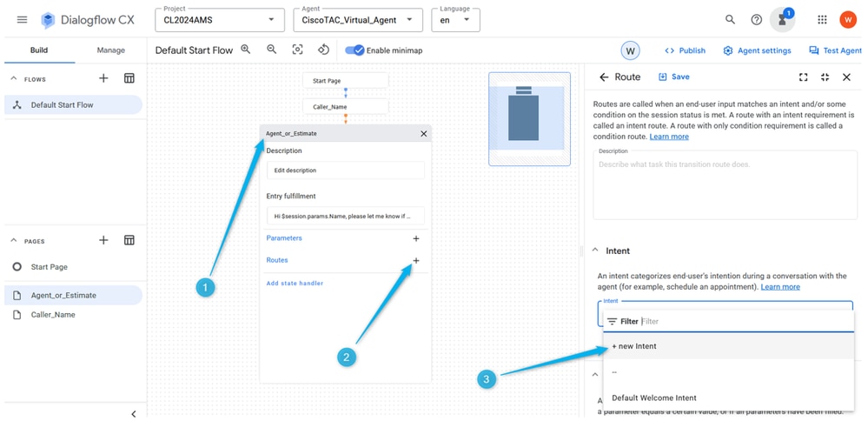This screenshot has height=421, width=868.
Task: Open the Routes link in page card
Action: point(277,260)
